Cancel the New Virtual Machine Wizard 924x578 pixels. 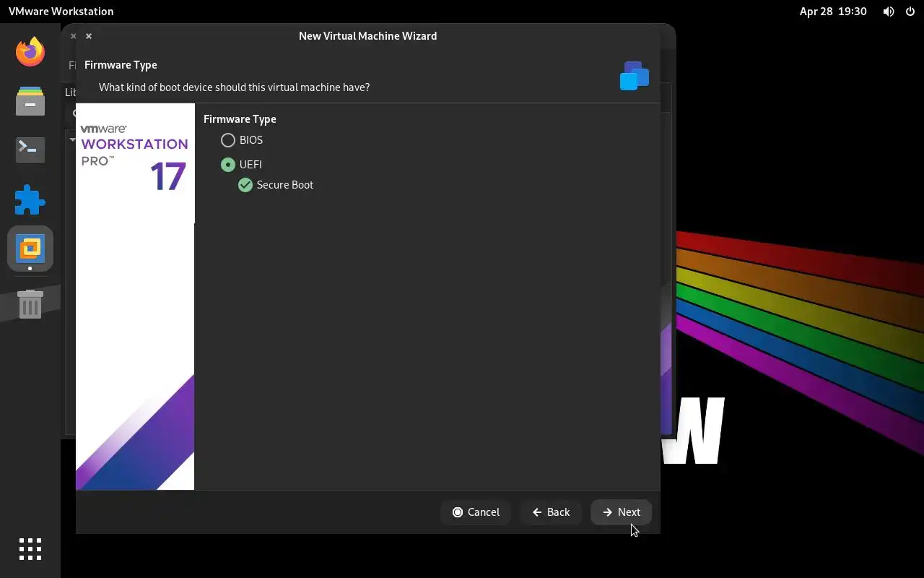476,512
